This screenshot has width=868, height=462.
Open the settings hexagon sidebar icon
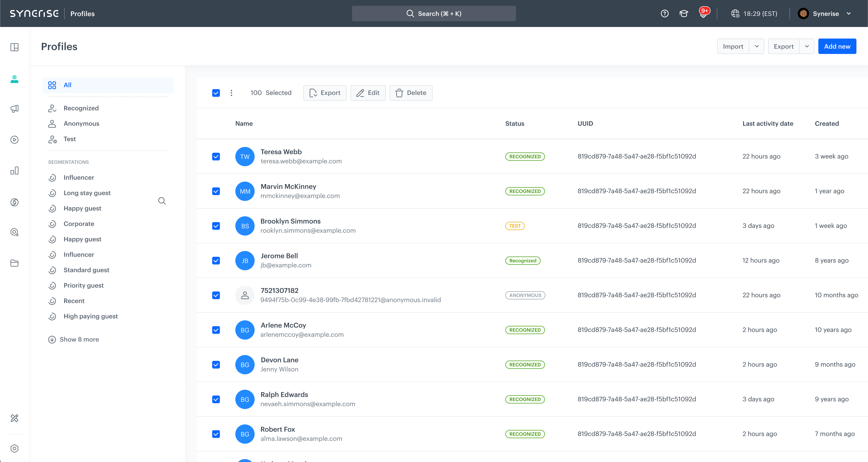14,449
